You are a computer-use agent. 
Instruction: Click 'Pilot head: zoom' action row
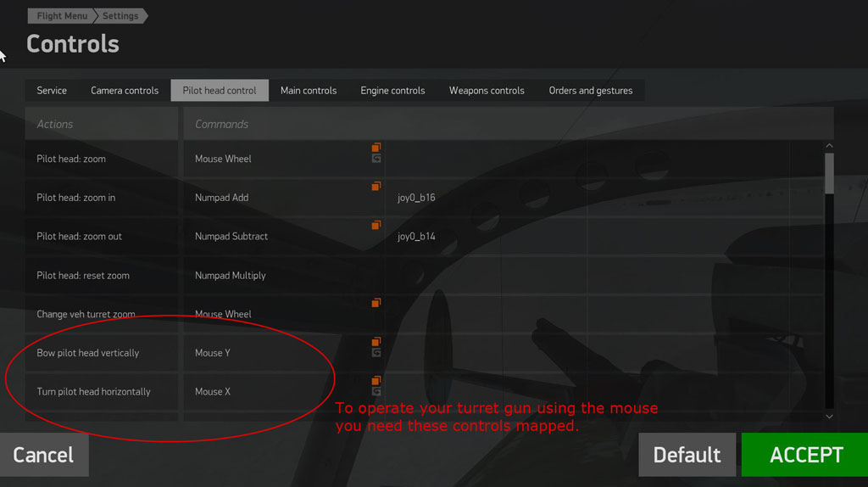click(102, 159)
